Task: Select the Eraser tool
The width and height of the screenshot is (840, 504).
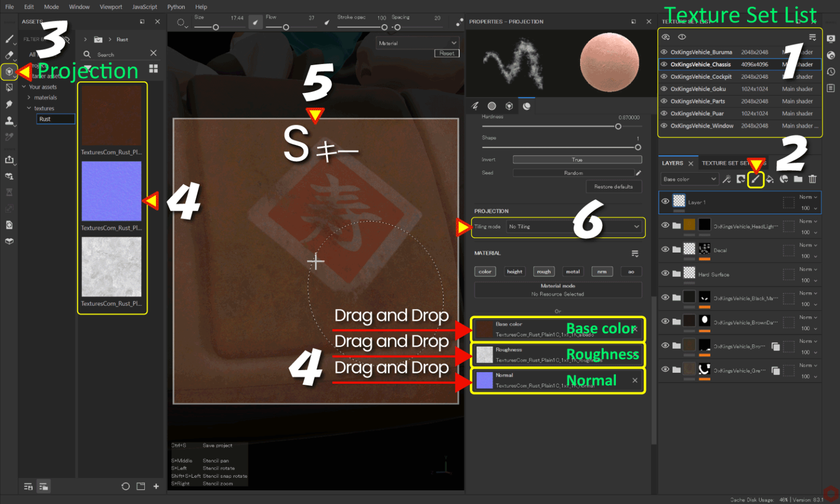Action: pyautogui.click(x=9, y=55)
